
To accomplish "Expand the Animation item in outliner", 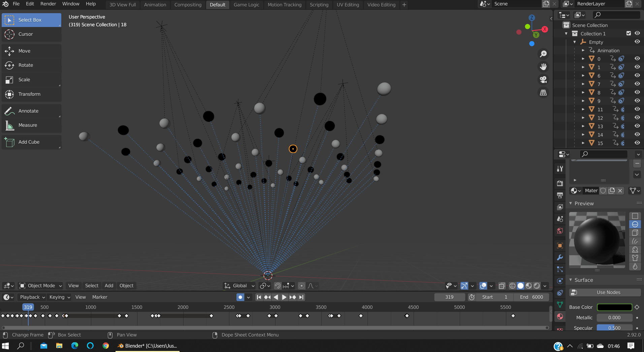I will [583, 50].
